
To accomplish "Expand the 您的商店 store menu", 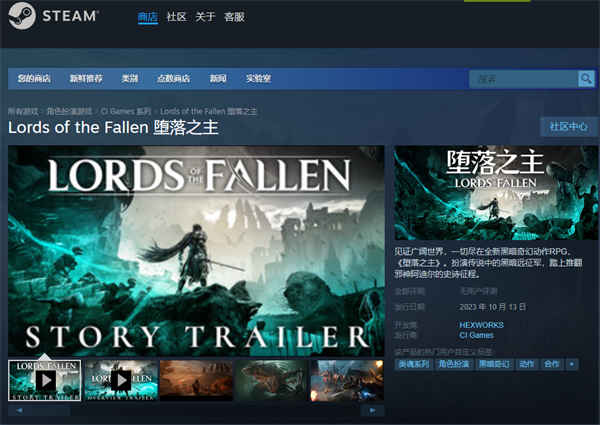I will [33, 78].
